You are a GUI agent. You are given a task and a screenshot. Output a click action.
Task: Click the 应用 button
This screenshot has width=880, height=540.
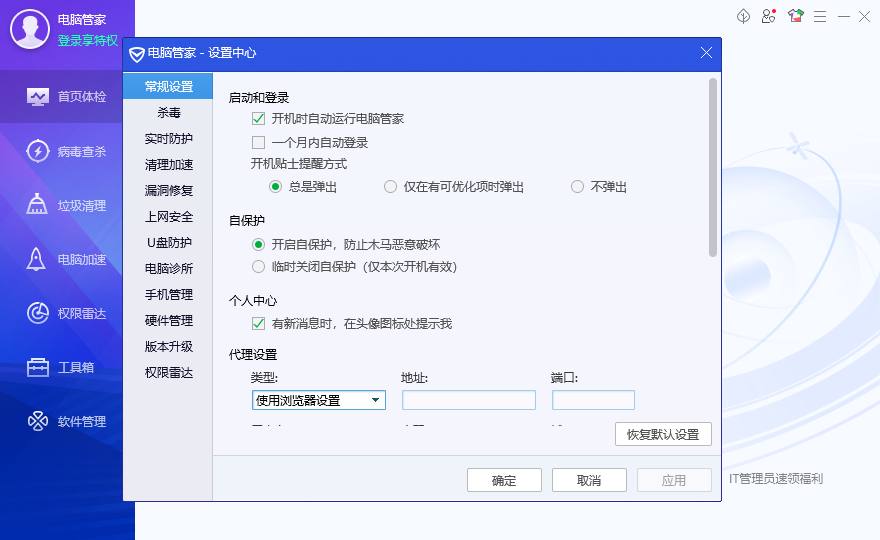[674, 480]
